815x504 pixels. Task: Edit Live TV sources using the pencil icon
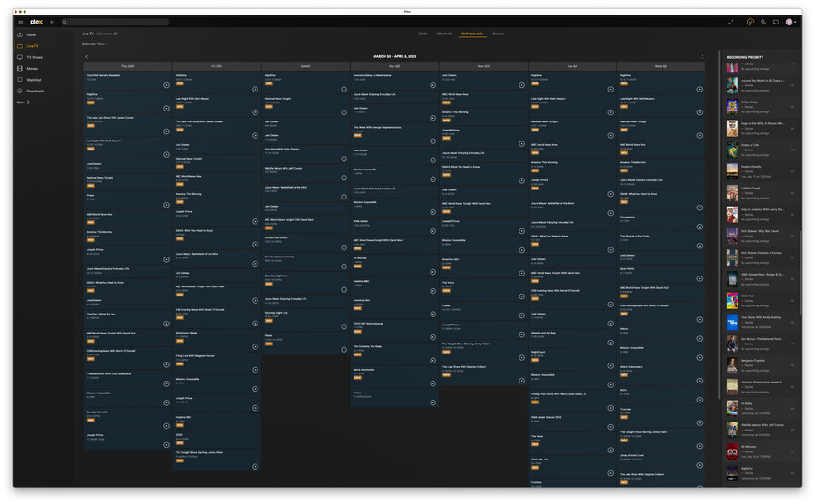(x=115, y=34)
